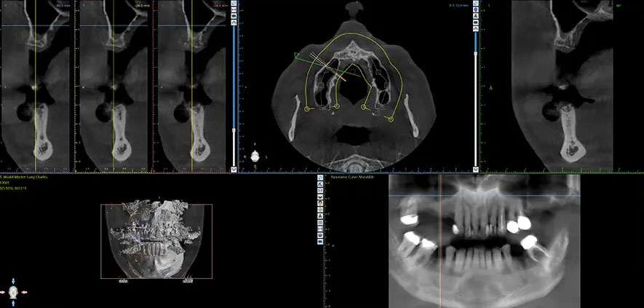
Task: Click the right arrow beside the head orientation icon
Action: point(24,293)
